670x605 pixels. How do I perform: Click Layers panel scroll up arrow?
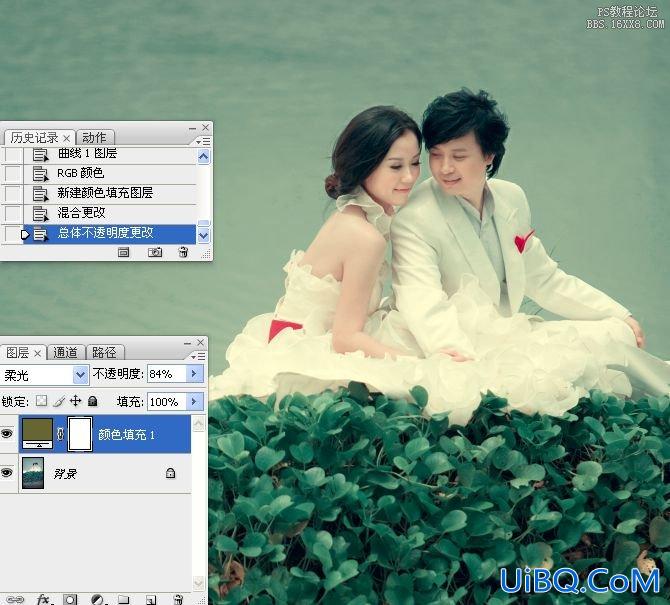pos(199,423)
